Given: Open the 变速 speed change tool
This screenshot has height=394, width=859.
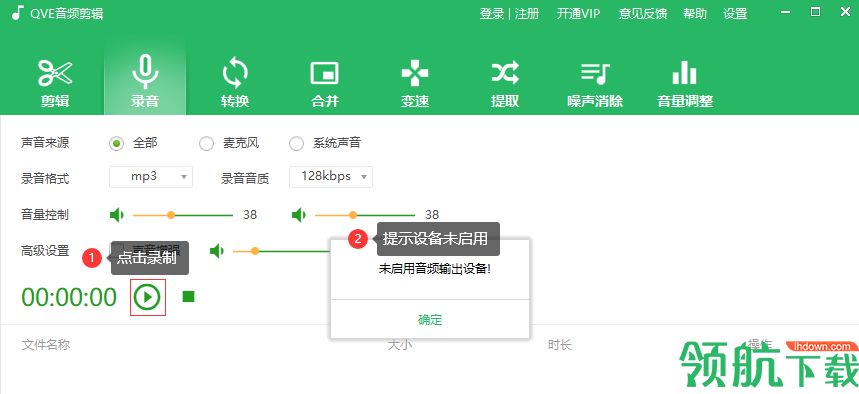Looking at the screenshot, I should click(415, 84).
